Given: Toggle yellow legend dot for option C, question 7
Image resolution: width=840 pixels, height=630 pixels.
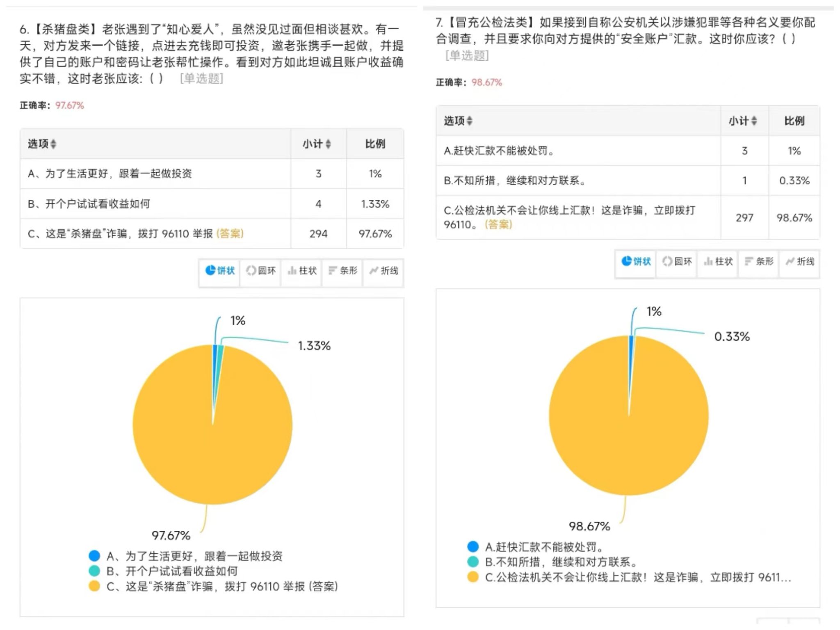Looking at the screenshot, I should point(473,577).
